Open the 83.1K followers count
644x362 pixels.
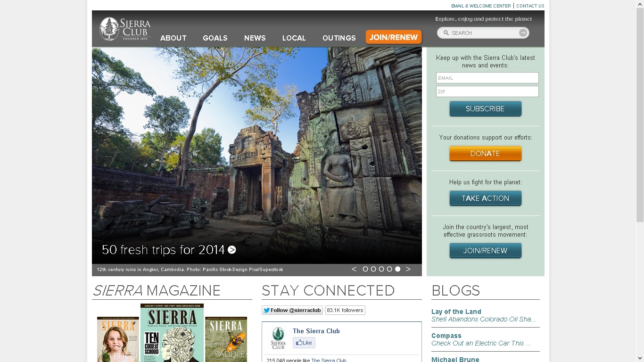pyautogui.click(x=345, y=310)
